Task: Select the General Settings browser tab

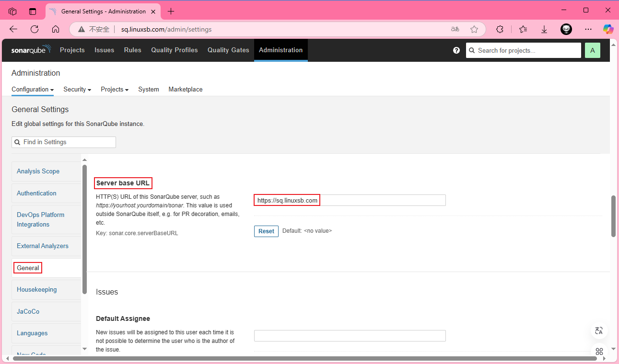Action: [x=103, y=11]
